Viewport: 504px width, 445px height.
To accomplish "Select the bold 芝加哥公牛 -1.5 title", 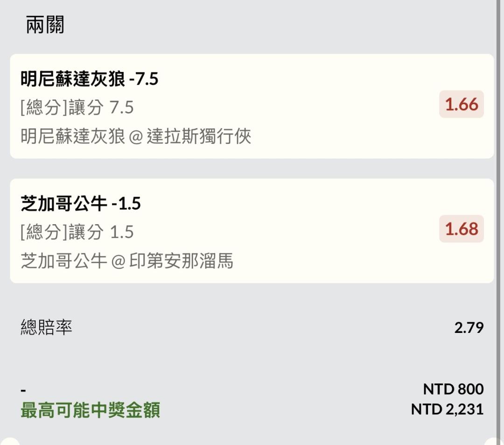I will click(81, 204).
